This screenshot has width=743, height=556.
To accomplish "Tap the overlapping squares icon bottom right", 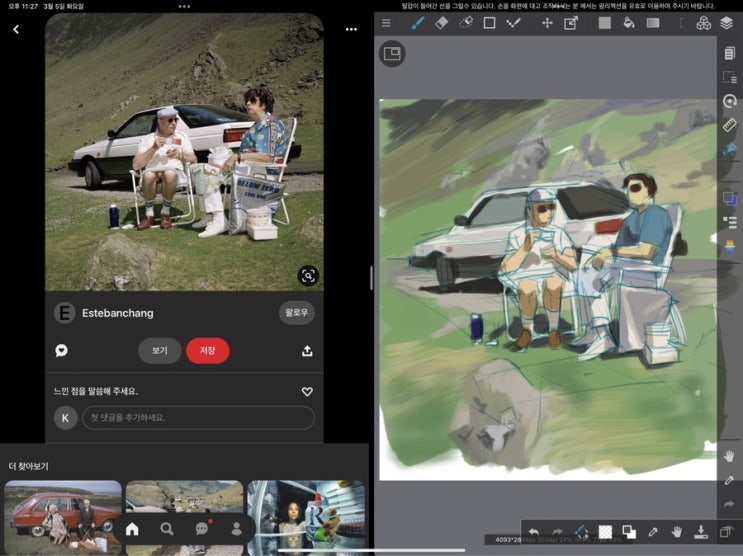I will (725, 531).
